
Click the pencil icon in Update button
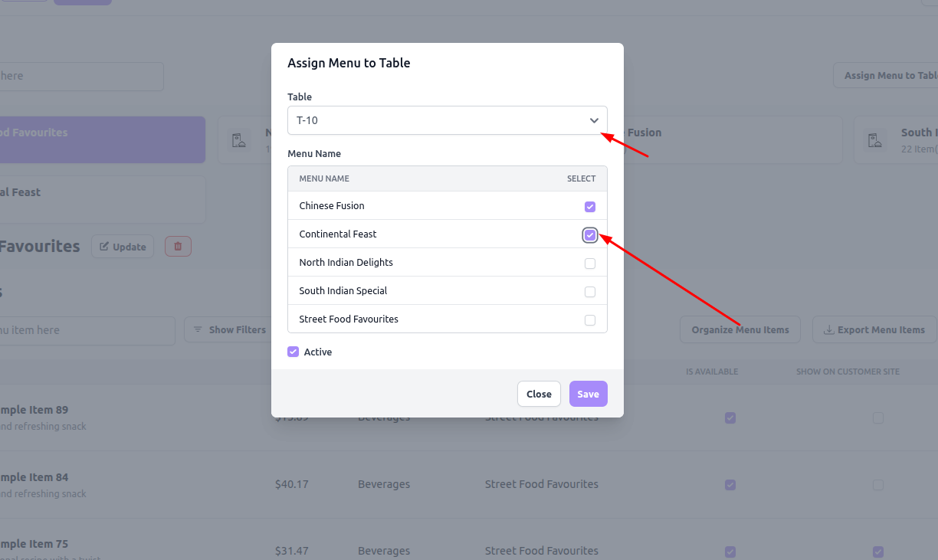coord(104,247)
